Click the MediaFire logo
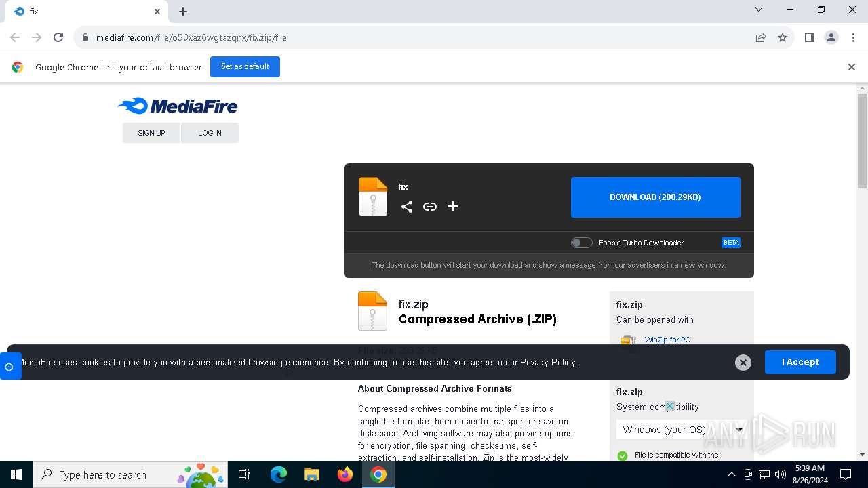 [x=178, y=106]
